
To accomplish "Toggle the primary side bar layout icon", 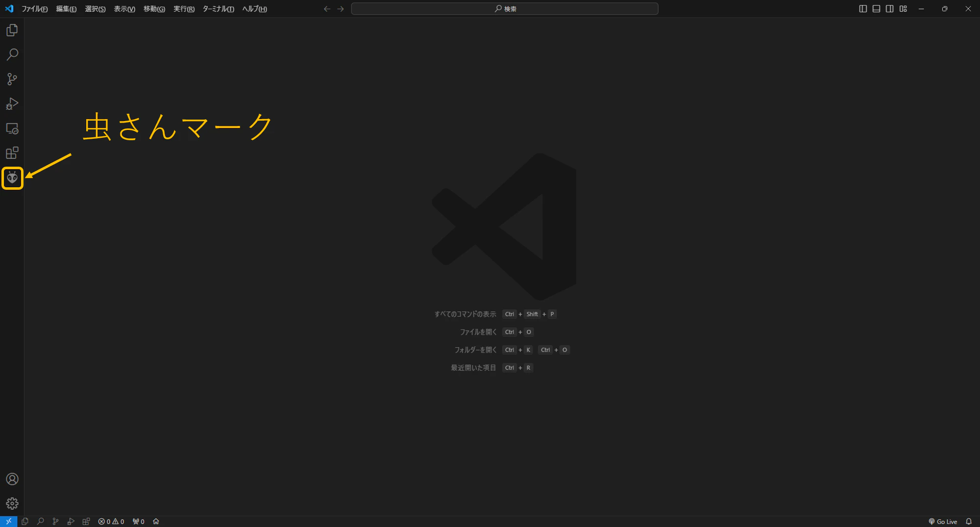I will tap(863, 9).
